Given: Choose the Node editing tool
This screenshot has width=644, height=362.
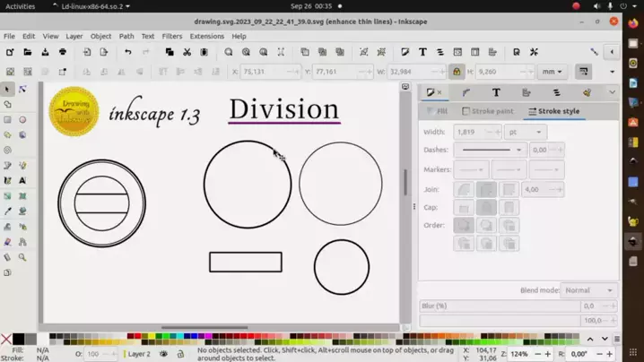Looking at the screenshot, I should coord(22,90).
